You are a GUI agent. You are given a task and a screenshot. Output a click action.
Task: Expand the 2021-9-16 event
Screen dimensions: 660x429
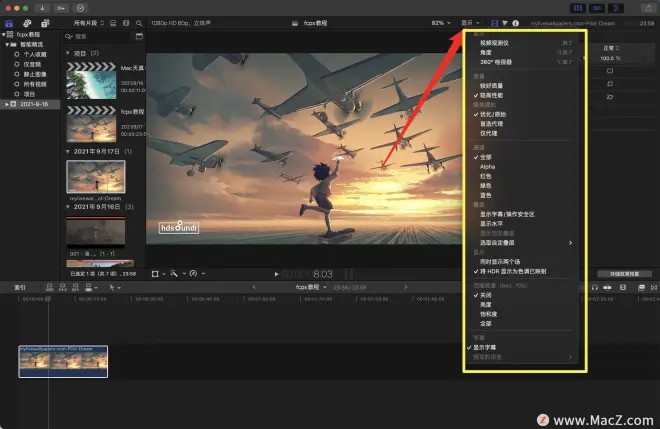[x=7, y=104]
